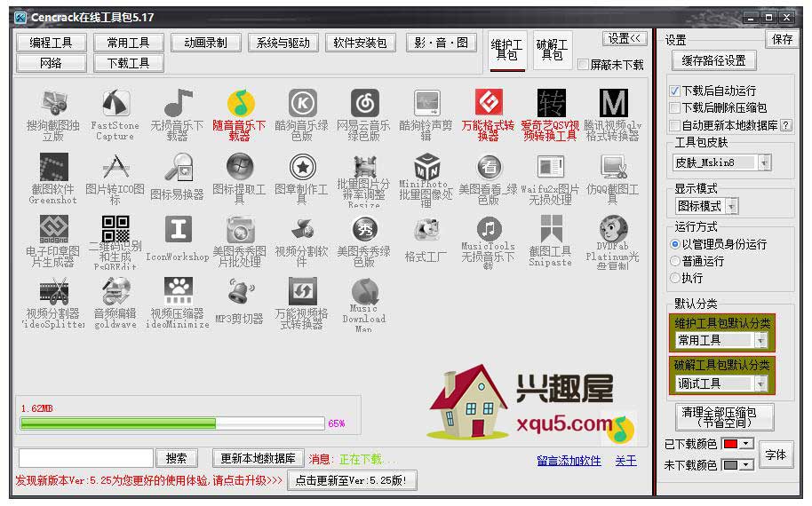This screenshot has width=812, height=506.
Task: Open 酷狗铃声剪辑 icon
Action: [426, 103]
